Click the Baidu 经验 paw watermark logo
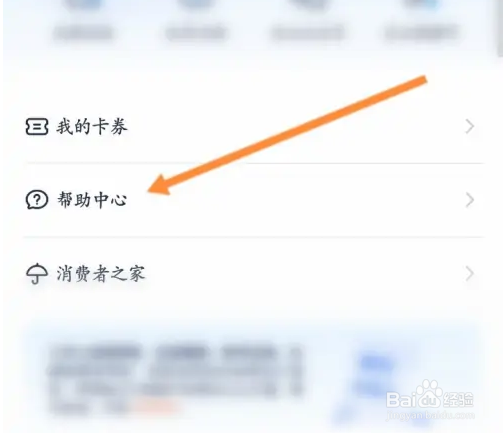 tap(430, 395)
